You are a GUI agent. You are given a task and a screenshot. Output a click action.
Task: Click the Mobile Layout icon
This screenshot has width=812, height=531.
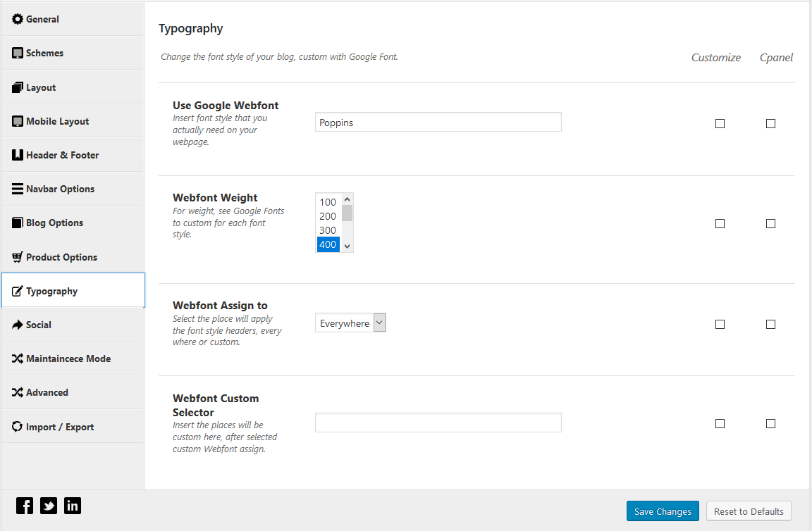18,121
